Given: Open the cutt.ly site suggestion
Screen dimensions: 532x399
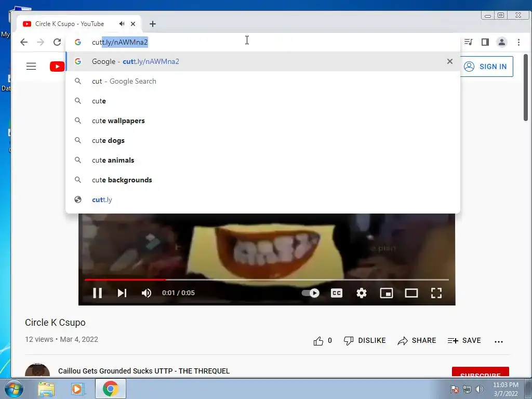Looking at the screenshot, I should pos(263,199).
